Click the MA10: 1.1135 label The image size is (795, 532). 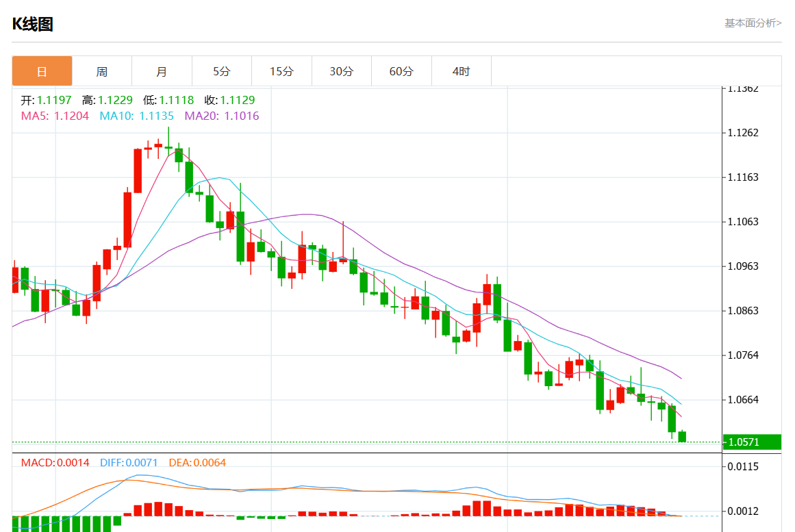pos(137,116)
